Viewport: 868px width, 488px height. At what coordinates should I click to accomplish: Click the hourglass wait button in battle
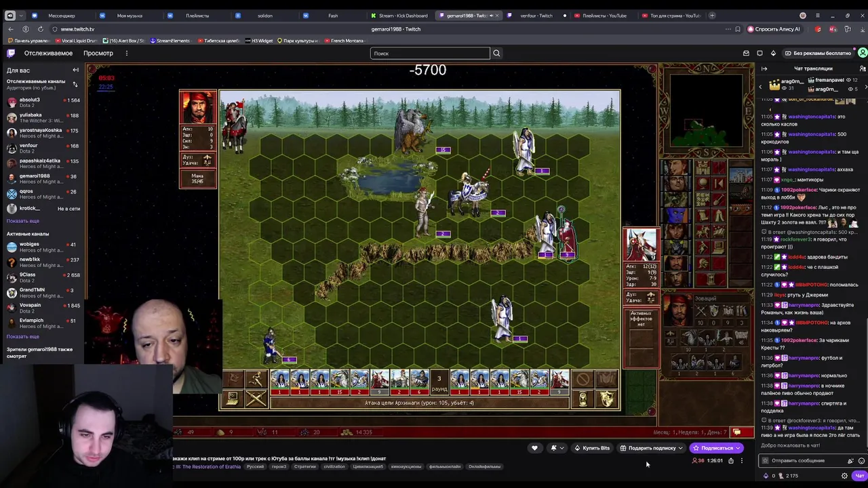(583, 400)
